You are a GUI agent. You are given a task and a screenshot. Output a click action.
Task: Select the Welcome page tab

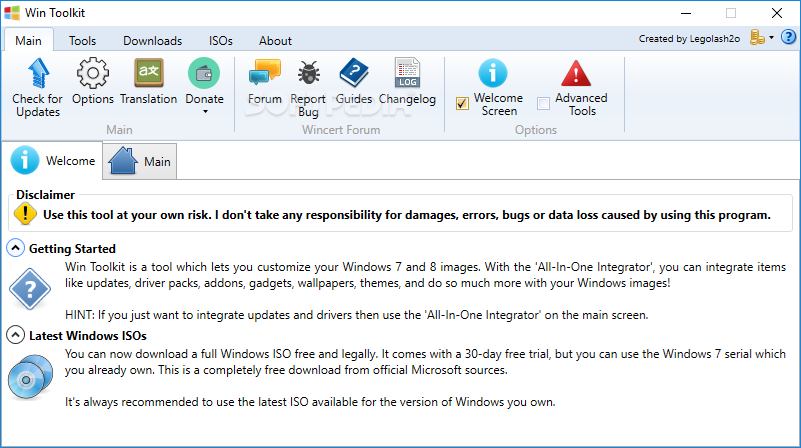pos(54,161)
